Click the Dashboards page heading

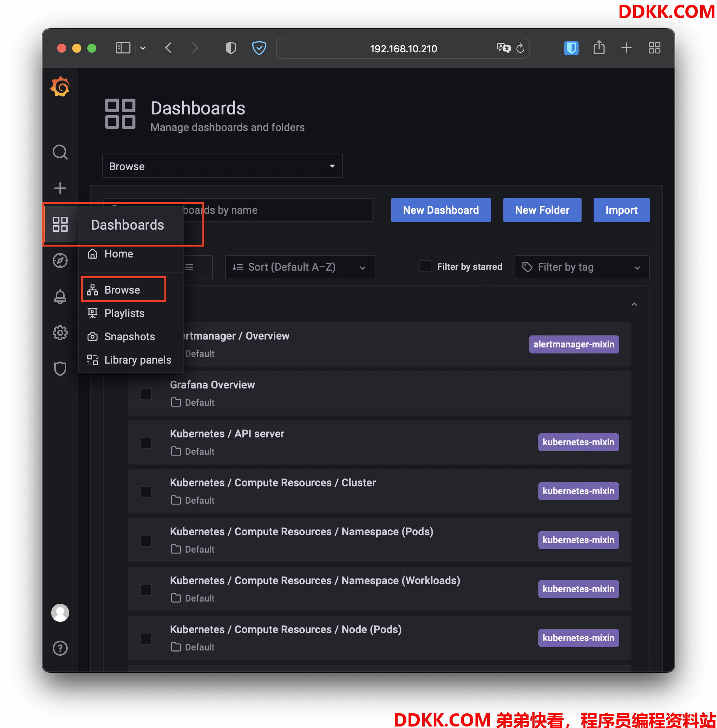pos(198,108)
